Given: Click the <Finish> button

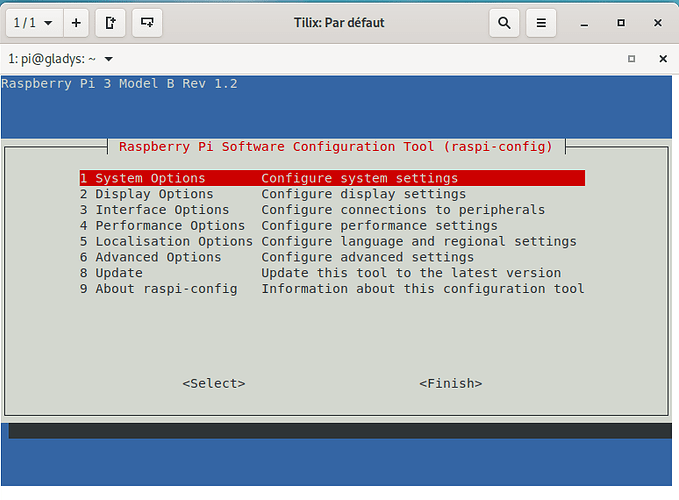Looking at the screenshot, I should (x=451, y=384).
